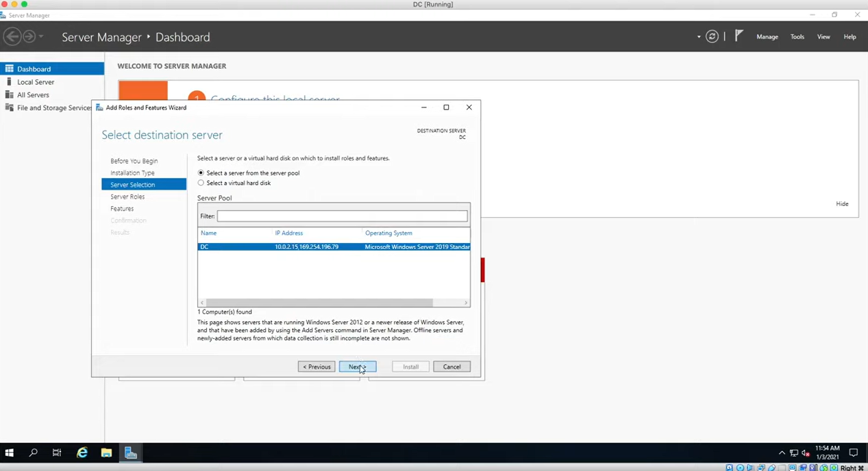The height and width of the screenshot is (471, 868).
Task: Click VirtualBox hard disk activity status icon
Action: point(729,468)
